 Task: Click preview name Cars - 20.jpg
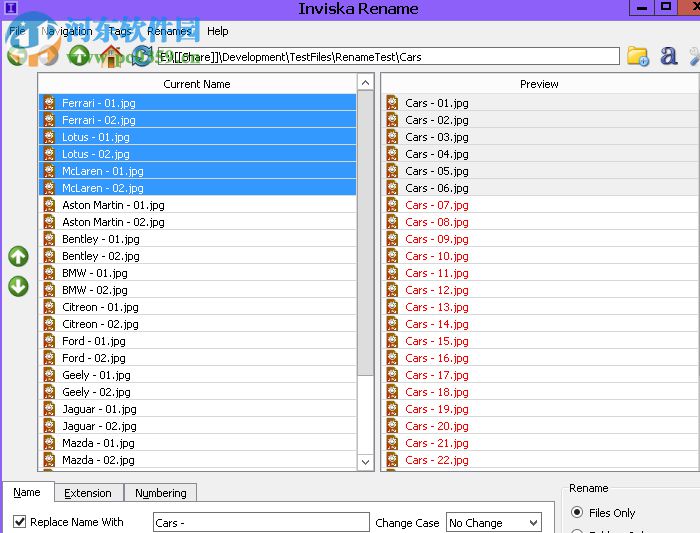click(437, 426)
